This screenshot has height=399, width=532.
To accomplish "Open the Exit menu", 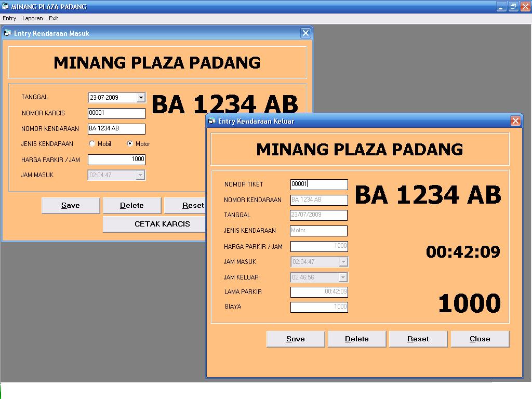I will (x=54, y=18).
